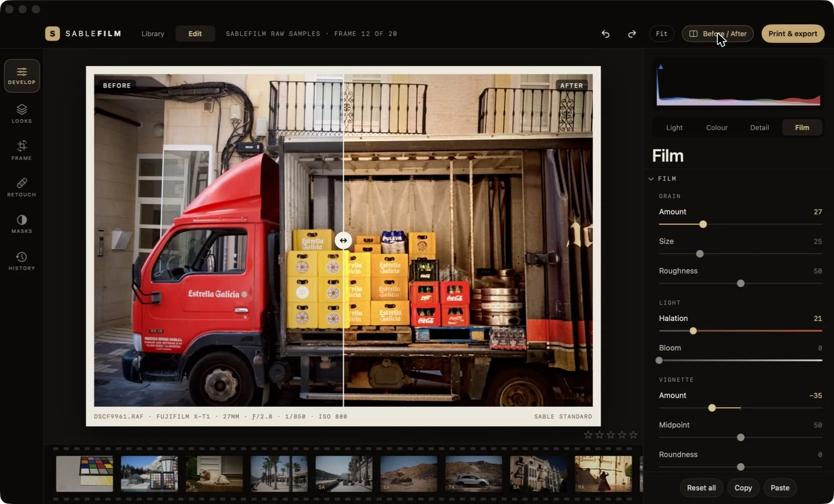Go to the Library view

153,34
